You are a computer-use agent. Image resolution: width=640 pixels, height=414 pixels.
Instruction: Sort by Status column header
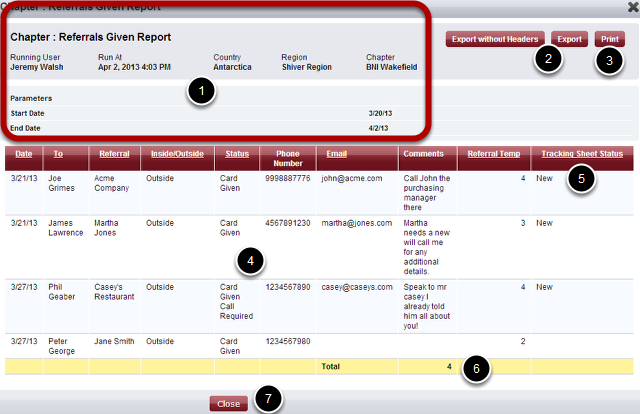coord(237,154)
